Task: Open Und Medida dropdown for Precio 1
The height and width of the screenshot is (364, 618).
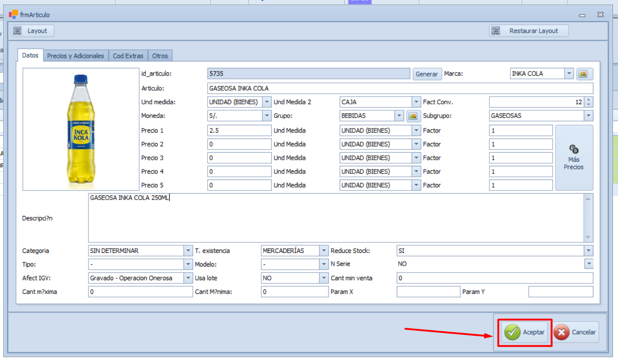Action: click(416, 131)
